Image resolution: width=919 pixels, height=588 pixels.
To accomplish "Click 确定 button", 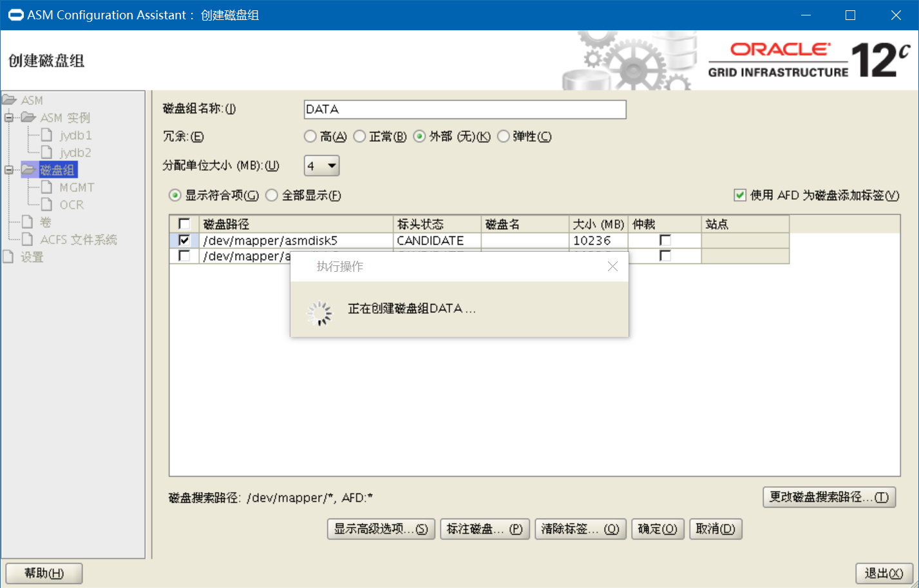I will coord(658,529).
